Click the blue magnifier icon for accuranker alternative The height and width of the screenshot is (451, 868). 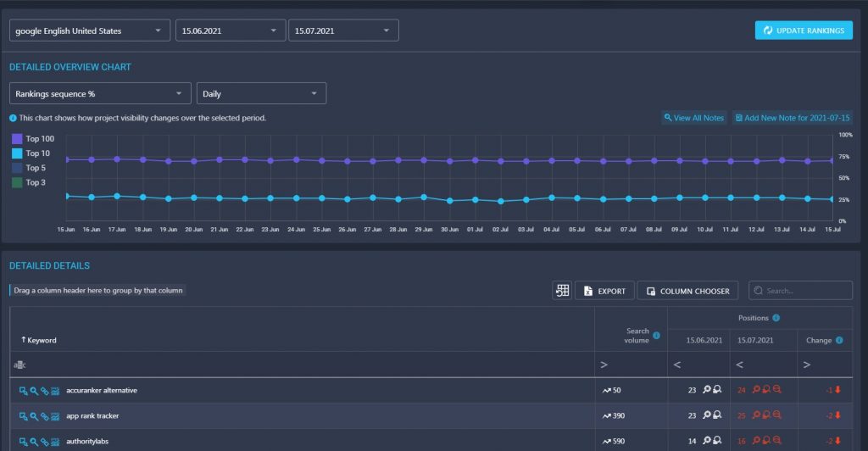coord(34,391)
